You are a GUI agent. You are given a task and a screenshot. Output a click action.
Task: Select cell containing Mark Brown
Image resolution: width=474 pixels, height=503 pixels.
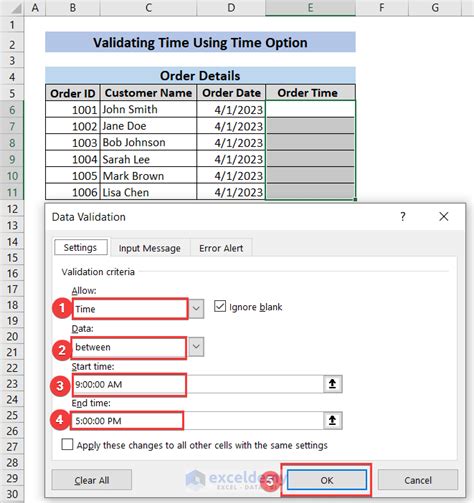point(148,176)
